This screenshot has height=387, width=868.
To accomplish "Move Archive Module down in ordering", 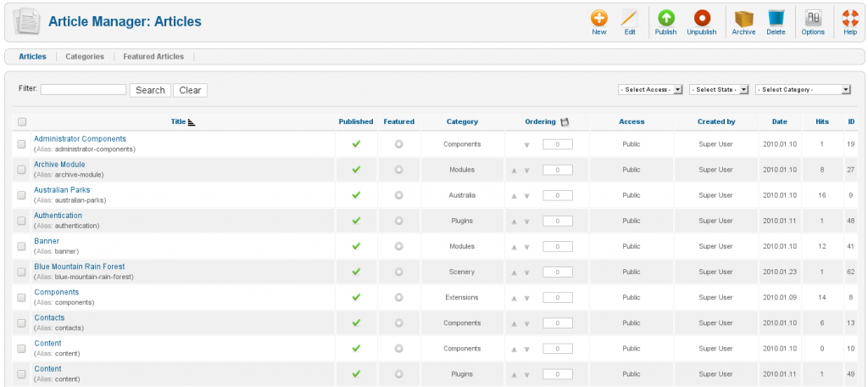I will tap(527, 171).
